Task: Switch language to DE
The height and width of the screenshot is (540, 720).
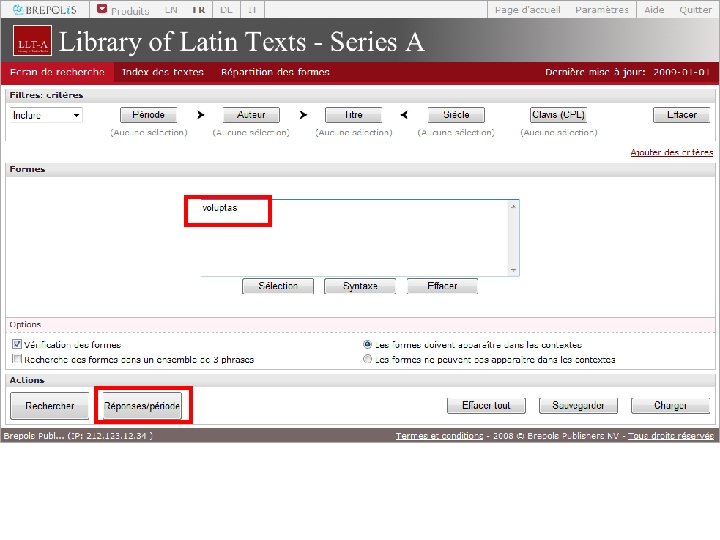Action: [226, 10]
